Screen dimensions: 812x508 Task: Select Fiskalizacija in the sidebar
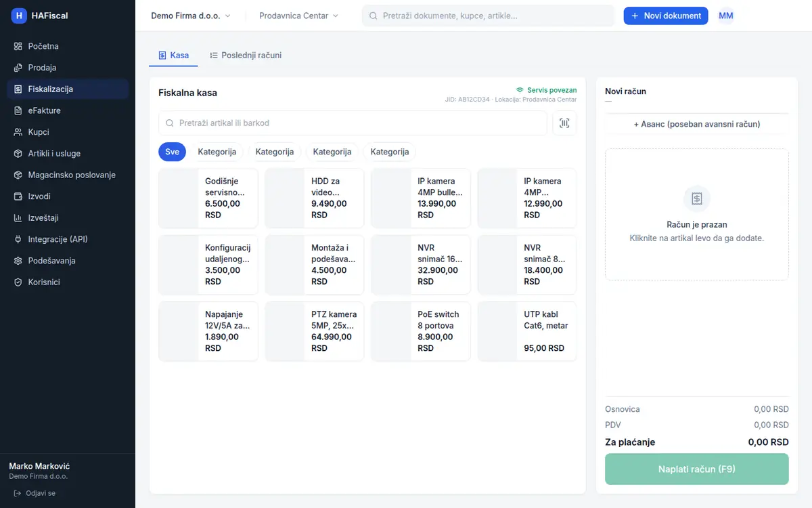pos(68,89)
